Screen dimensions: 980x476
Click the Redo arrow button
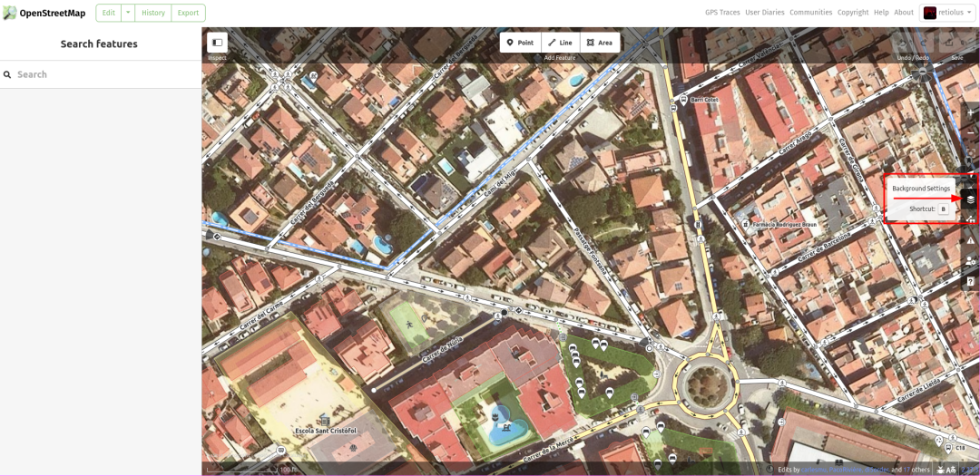923,43
